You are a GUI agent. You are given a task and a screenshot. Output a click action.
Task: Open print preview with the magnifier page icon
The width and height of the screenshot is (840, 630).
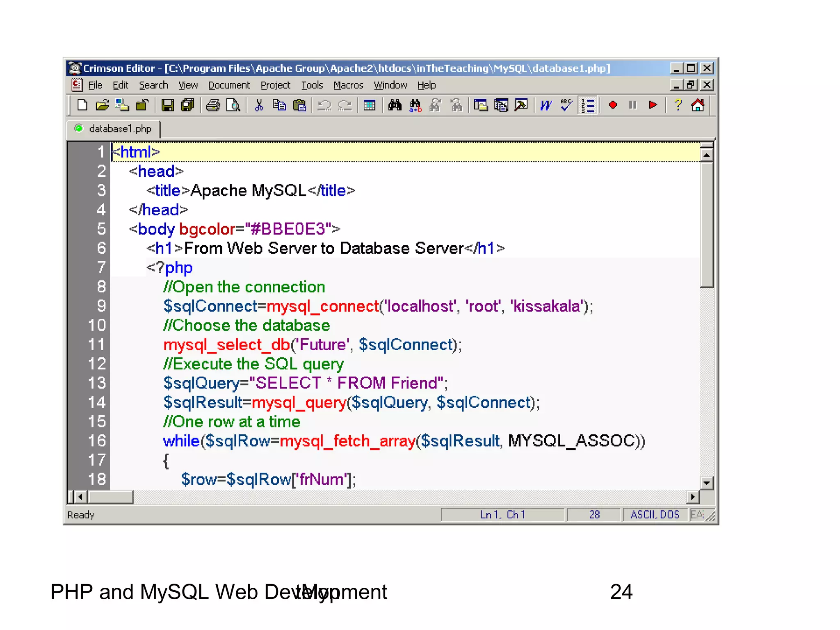233,105
